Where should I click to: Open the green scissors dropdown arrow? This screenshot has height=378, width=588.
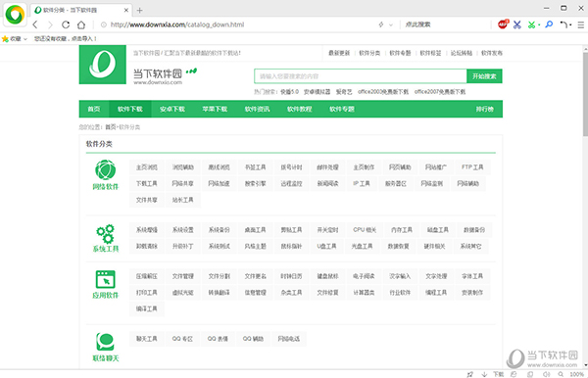[539, 25]
